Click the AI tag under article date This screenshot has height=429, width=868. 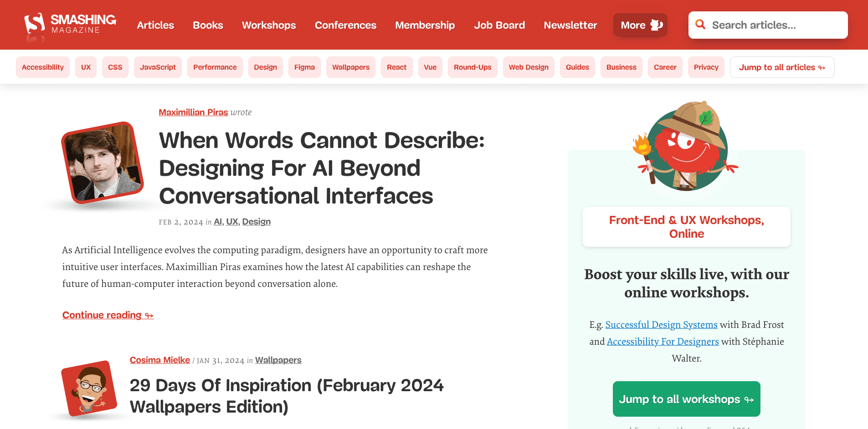(218, 222)
